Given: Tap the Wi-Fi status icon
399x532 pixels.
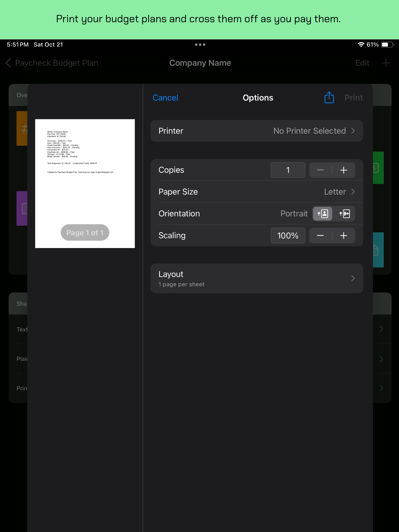Looking at the screenshot, I should 361,44.
